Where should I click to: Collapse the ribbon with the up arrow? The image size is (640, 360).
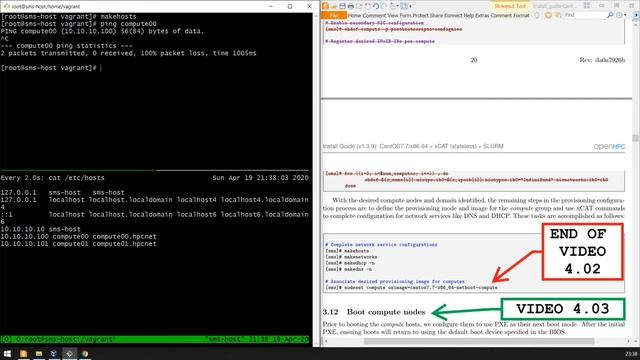pyautogui.click(x=636, y=15)
